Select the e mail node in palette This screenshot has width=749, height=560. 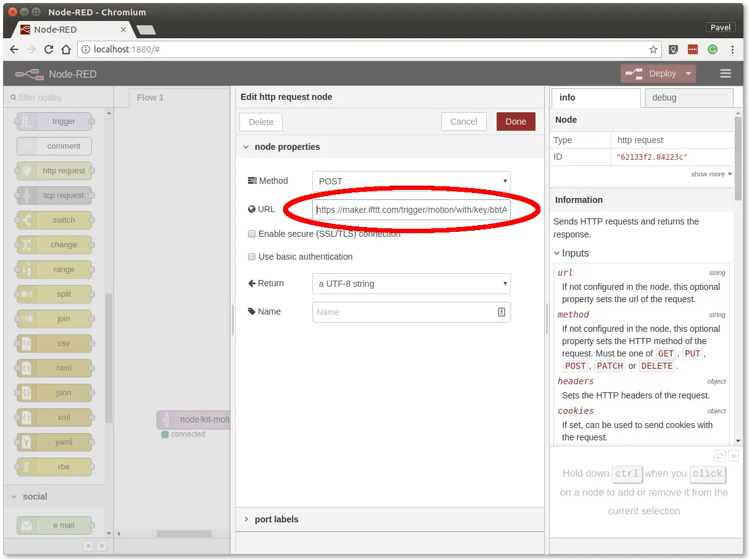point(54,525)
